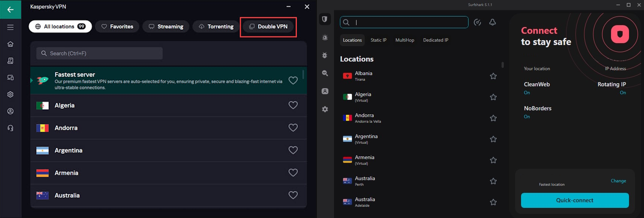The width and height of the screenshot is (644, 218).
Task: Choose Armenia in Kaspersky location list
Action: 169,173
